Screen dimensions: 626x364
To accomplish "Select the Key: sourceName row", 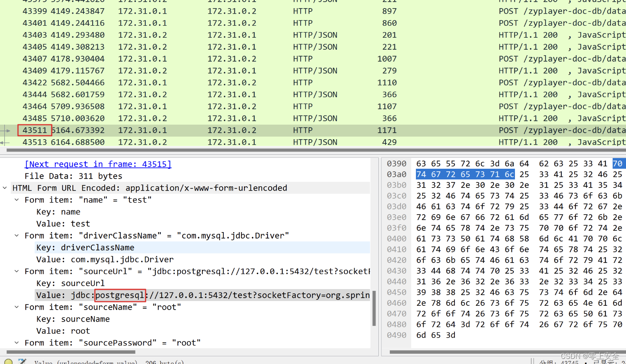I will click(73, 319).
